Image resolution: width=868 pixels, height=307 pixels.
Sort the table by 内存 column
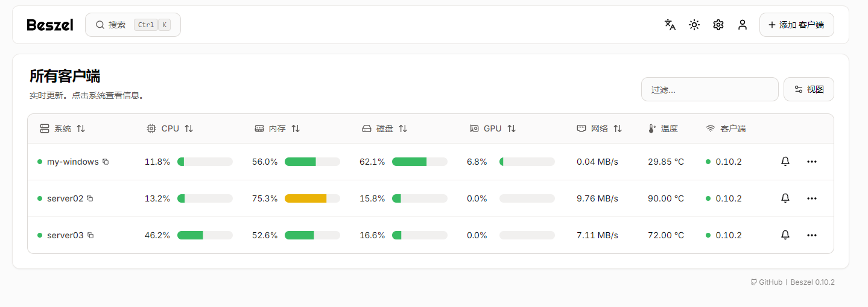277,128
